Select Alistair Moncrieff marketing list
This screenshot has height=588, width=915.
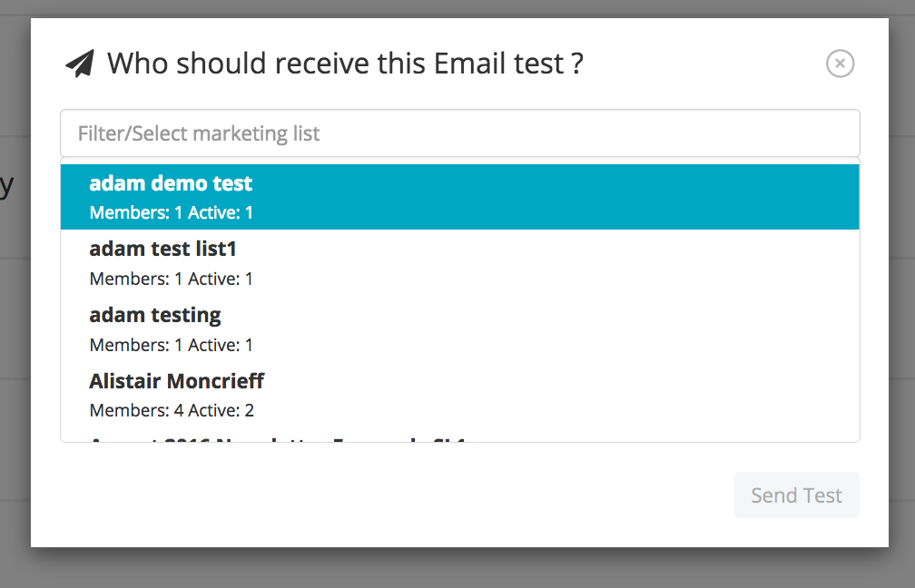click(460, 395)
